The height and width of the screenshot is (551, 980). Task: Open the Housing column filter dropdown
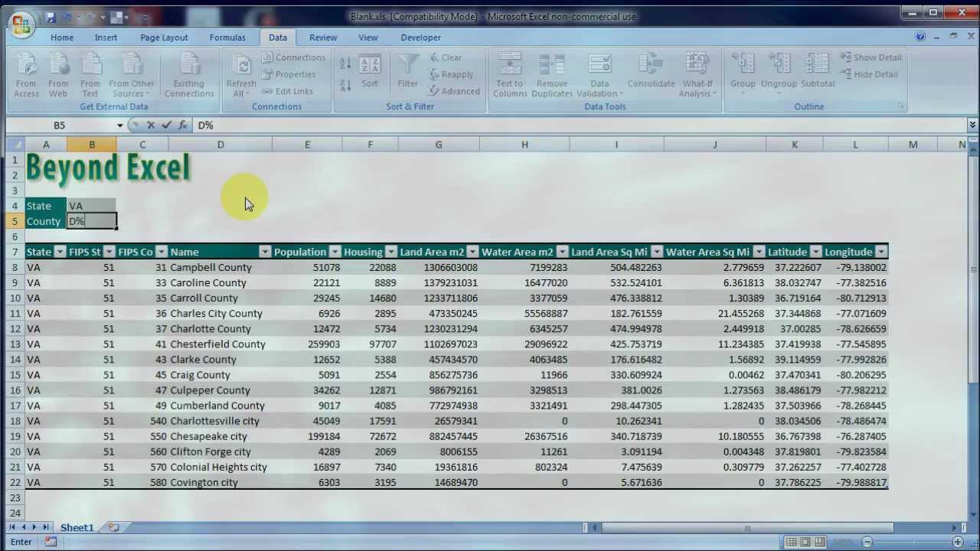390,252
